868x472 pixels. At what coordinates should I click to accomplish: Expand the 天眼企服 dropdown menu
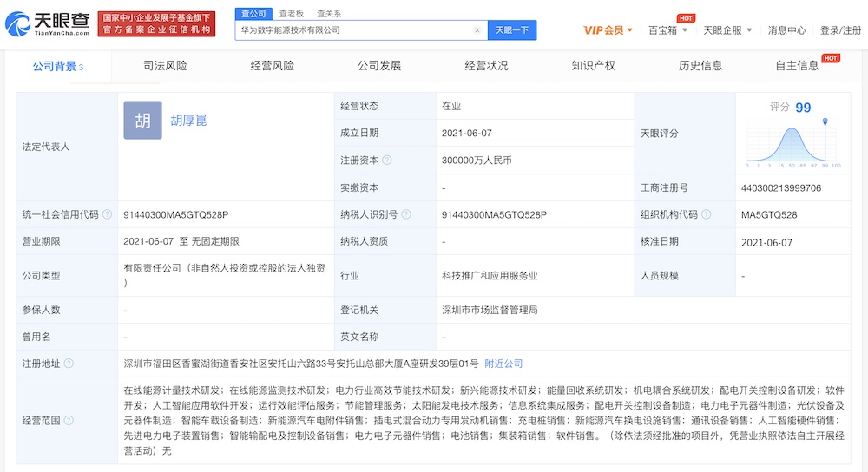727,30
